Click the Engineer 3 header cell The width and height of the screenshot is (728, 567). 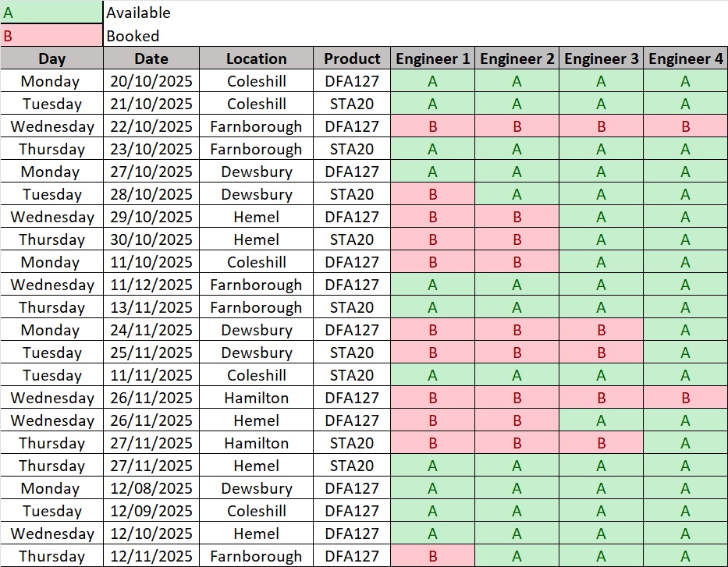point(602,58)
